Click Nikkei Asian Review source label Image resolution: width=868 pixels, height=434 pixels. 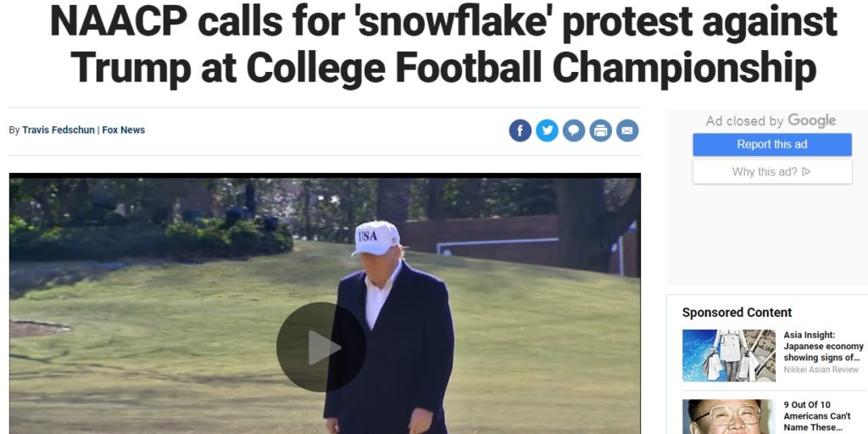coord(821,370)
